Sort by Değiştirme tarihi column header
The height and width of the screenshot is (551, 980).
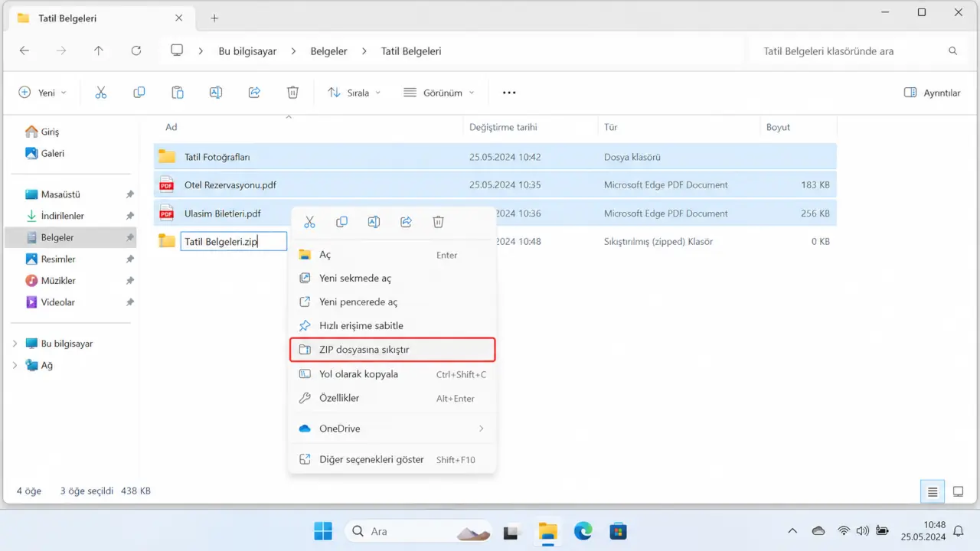tap(503, 127)
